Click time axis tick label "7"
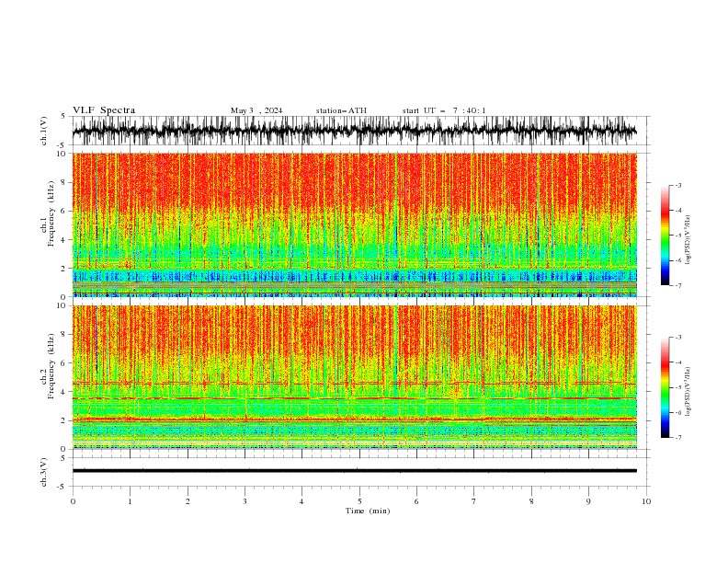 click(474, 501)
